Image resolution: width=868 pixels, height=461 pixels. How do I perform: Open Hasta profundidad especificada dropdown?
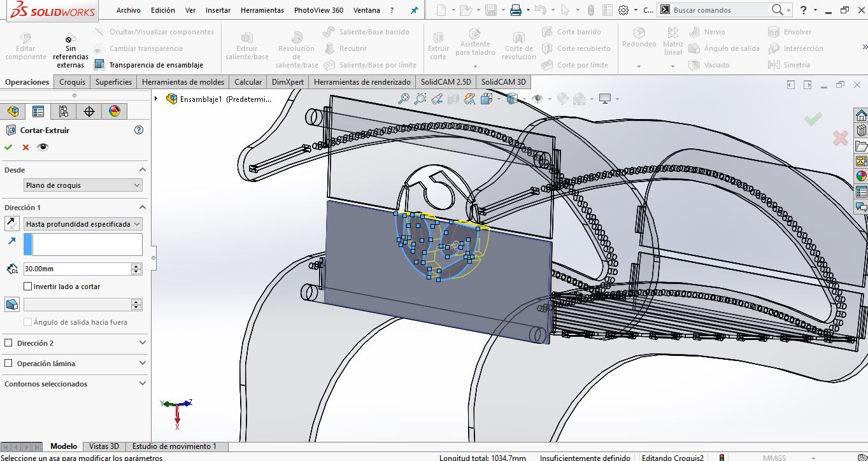pos(82,224)
